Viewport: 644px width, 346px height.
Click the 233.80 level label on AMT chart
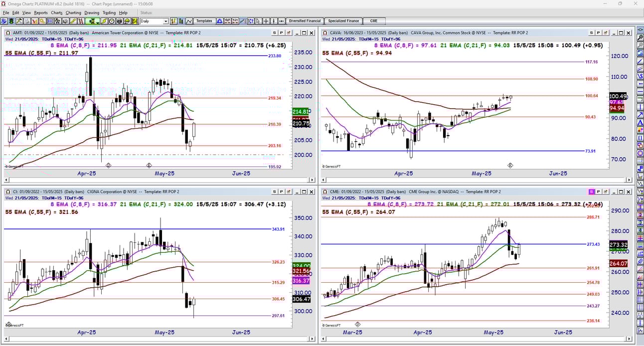coord(275,56)
